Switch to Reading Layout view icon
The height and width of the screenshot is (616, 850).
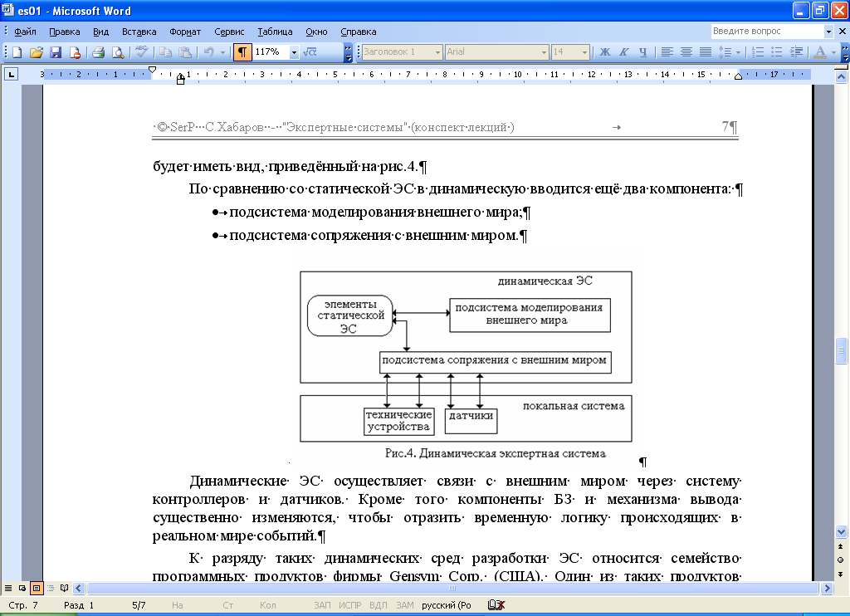pyautogui.click(x=65, y=588)
